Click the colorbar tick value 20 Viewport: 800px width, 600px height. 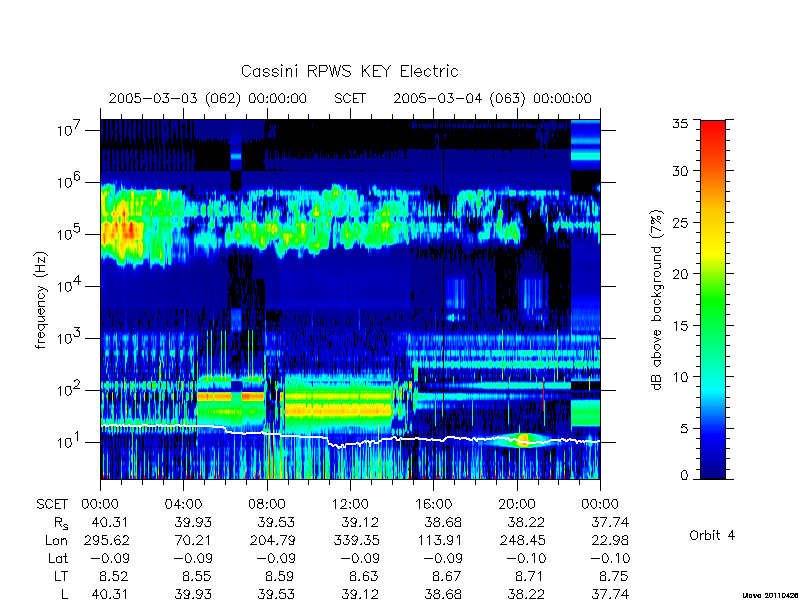(x=680, y=273)
